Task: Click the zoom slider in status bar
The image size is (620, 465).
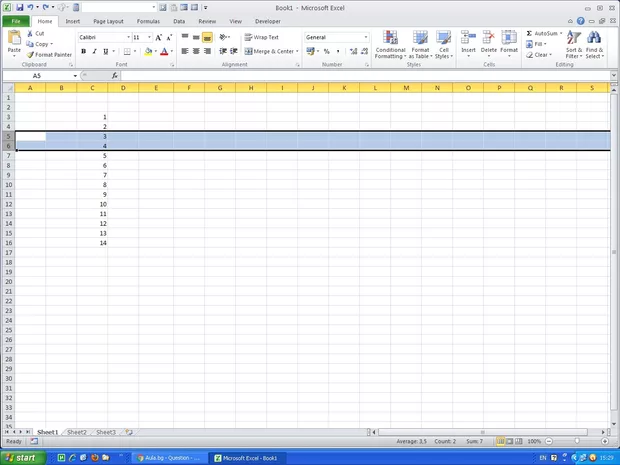Action: click(575, 441)
